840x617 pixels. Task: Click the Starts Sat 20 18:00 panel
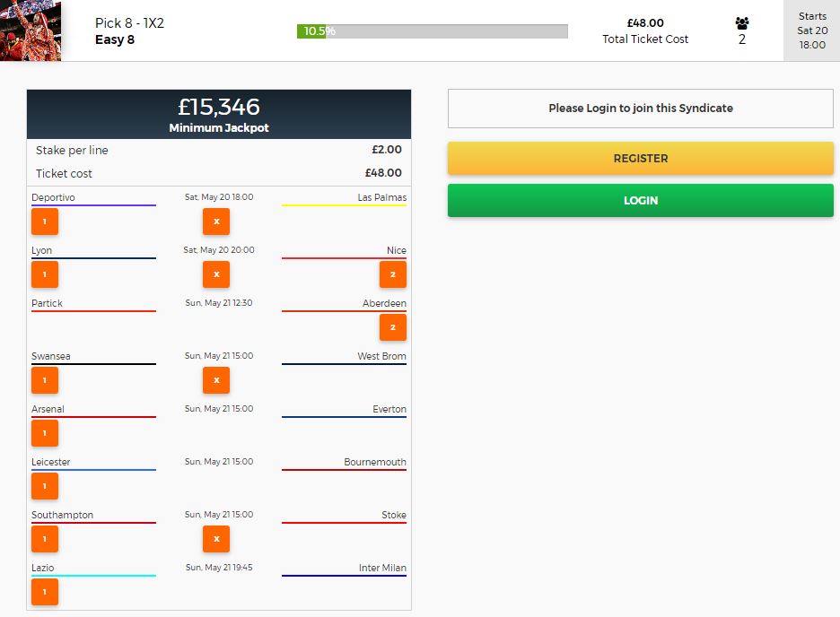[811, 30]
